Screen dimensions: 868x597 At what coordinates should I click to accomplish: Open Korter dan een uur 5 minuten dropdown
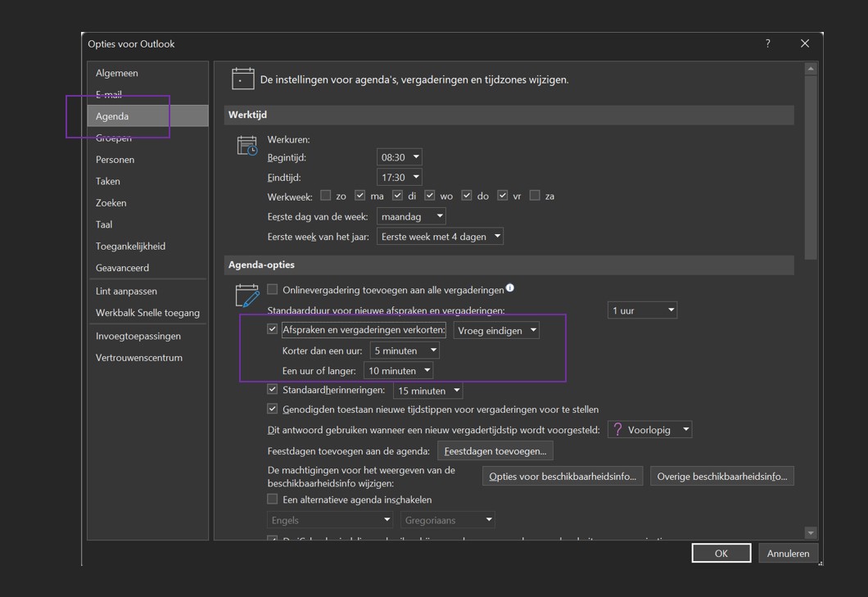coord(405,351)
